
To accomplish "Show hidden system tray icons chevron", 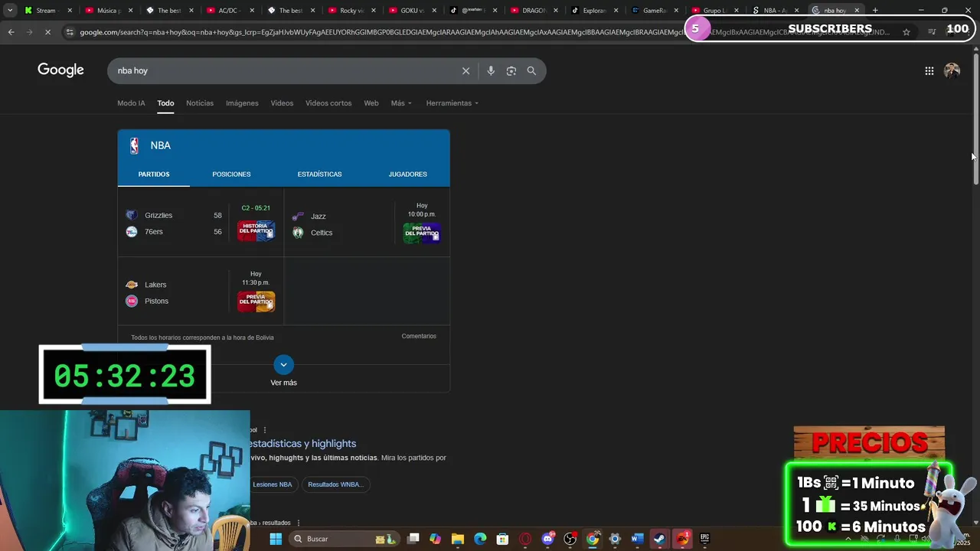I will pyautogui.click(x=848, y=539).
